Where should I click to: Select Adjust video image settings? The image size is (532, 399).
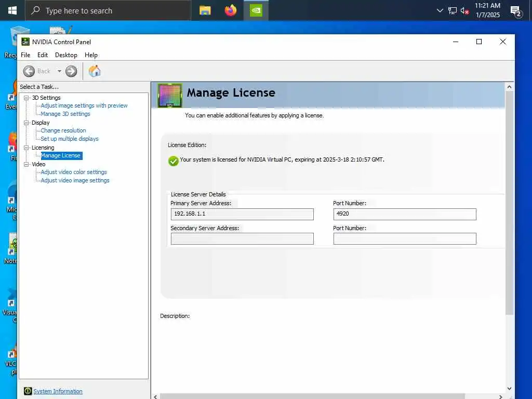(75, 180)
